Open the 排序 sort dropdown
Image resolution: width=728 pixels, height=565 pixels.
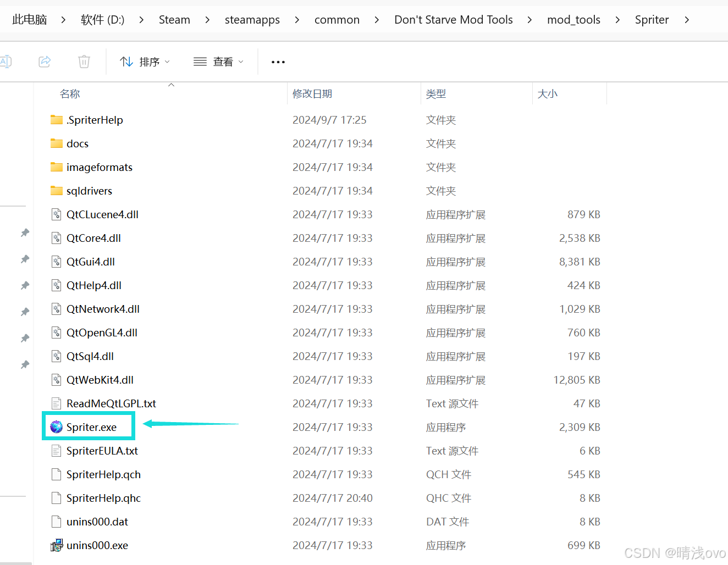145,62
